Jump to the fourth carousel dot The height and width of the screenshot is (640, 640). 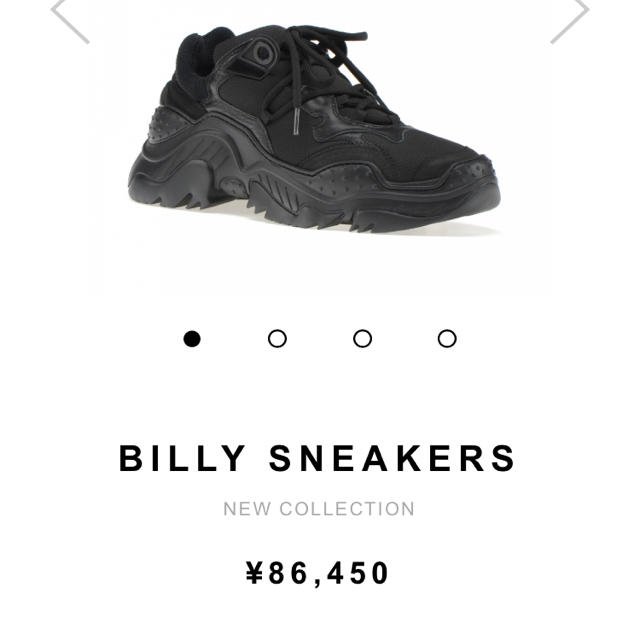click(x=447, y=339)
